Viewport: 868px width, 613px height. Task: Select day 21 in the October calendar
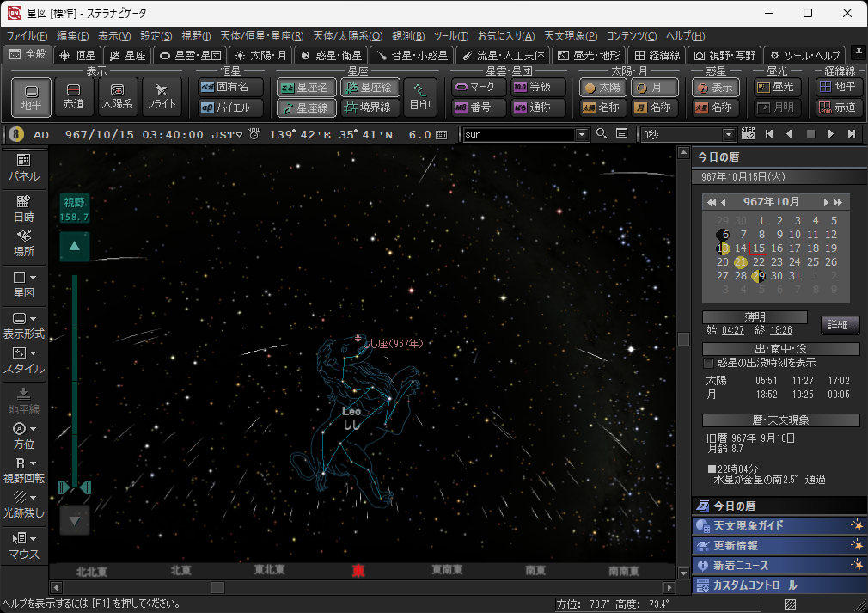(740, 262)
